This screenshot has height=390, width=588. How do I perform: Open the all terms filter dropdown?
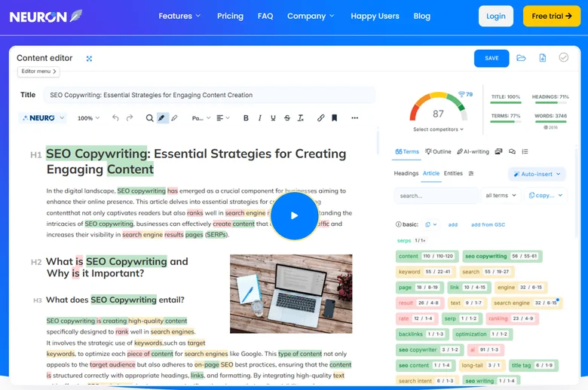coord(501,196)
